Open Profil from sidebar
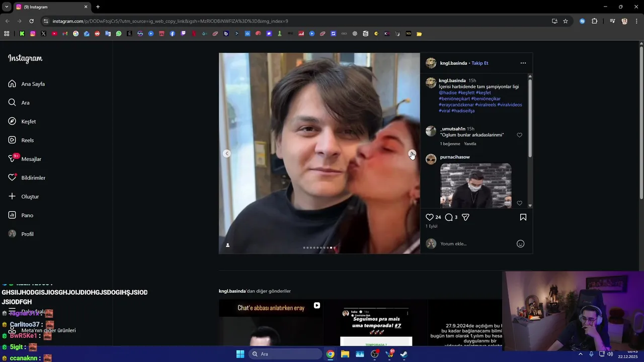This screenshot has width=644, height=362. [21, 234]
